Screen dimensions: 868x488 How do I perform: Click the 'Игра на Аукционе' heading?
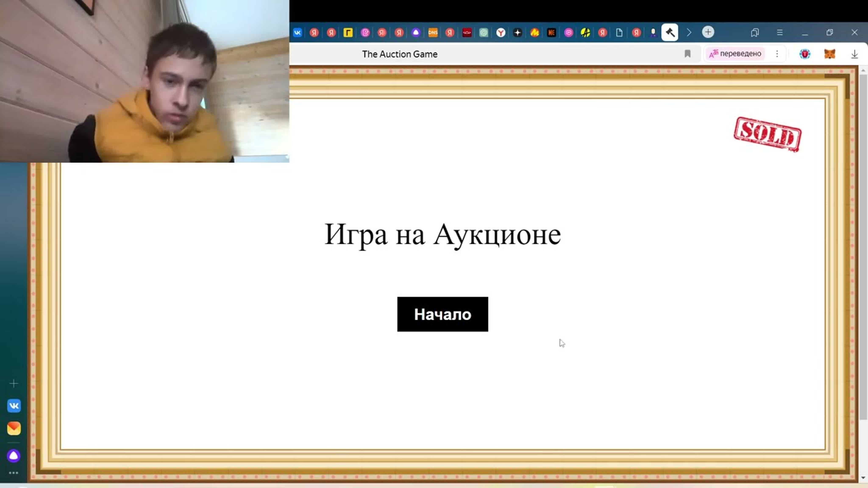click(442, 235)
